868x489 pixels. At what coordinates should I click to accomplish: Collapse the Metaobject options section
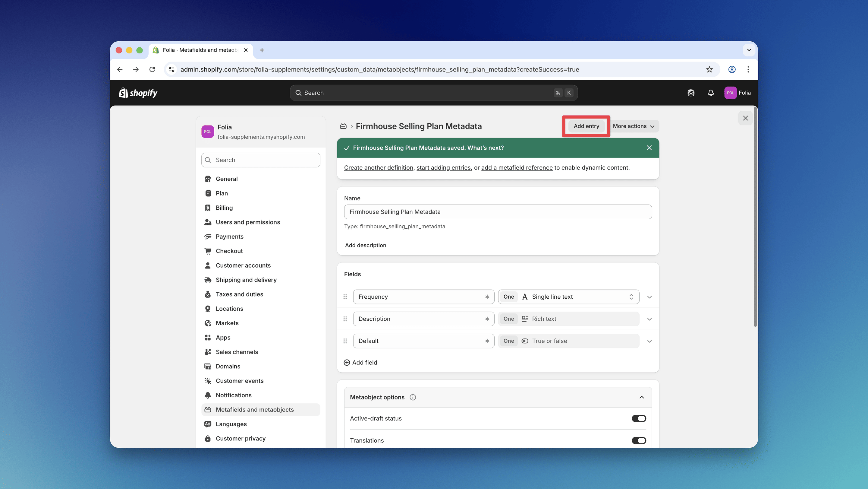tap(642, 397)
